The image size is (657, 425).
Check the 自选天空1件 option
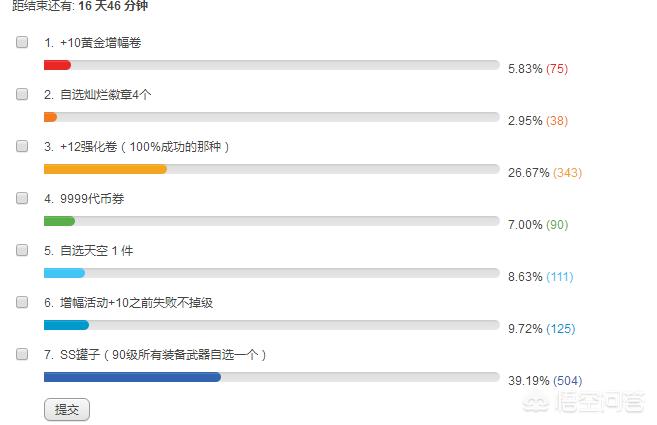[22, 250]
